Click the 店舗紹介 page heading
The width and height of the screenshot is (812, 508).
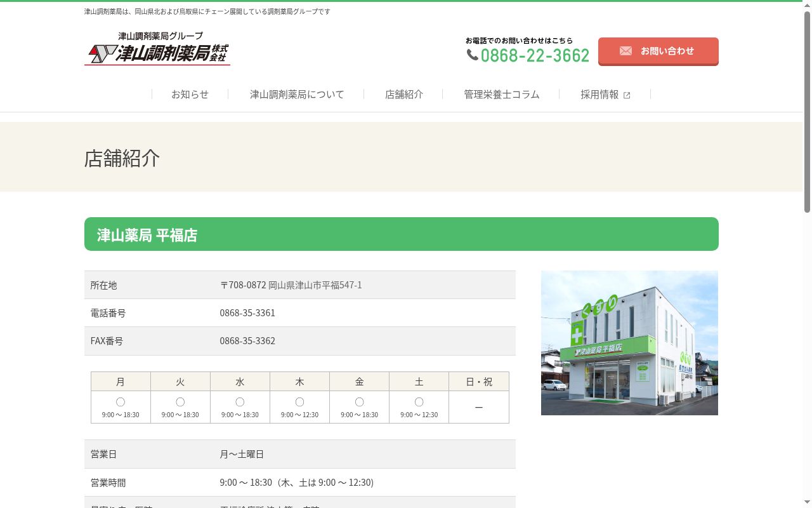pyautogui.click(x=122, y=158)
